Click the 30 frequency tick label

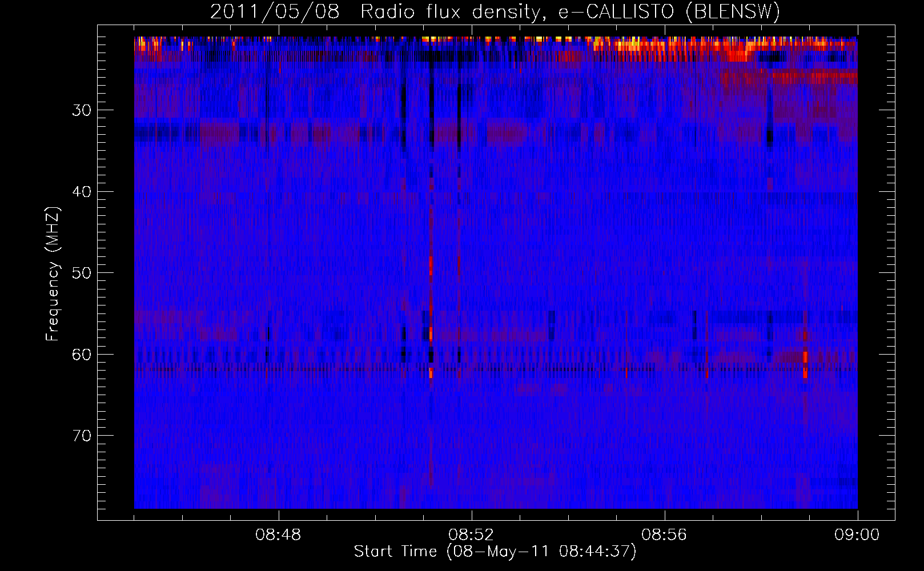tap(82, 110)
